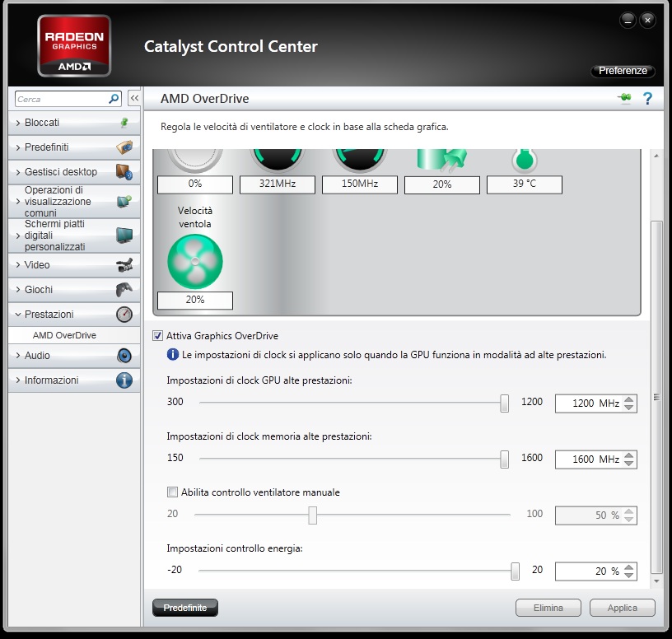
Task: Click the GPU clock slider handle
Action: (x=505, y=403)
